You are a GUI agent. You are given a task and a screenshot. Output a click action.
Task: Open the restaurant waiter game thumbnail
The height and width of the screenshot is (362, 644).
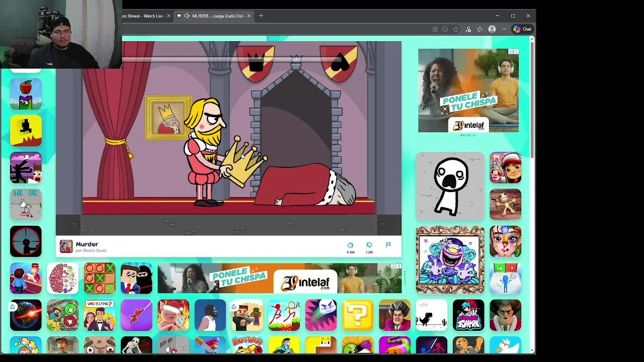coord(26,278)
